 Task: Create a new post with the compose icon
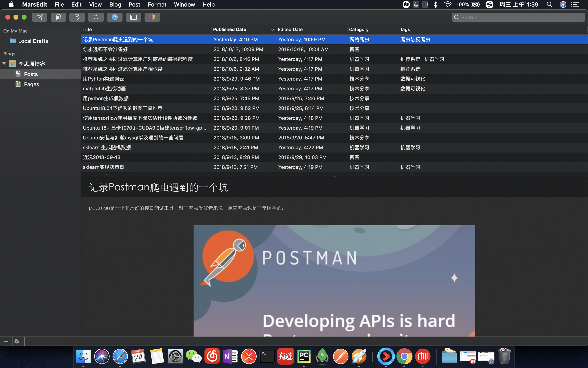pyautogui.click(x=40, y=17)
